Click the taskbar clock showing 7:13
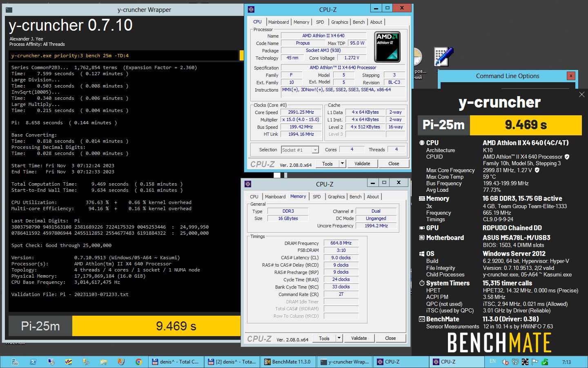This screenshot has width=588, height=368. click(x=566, y=362)
